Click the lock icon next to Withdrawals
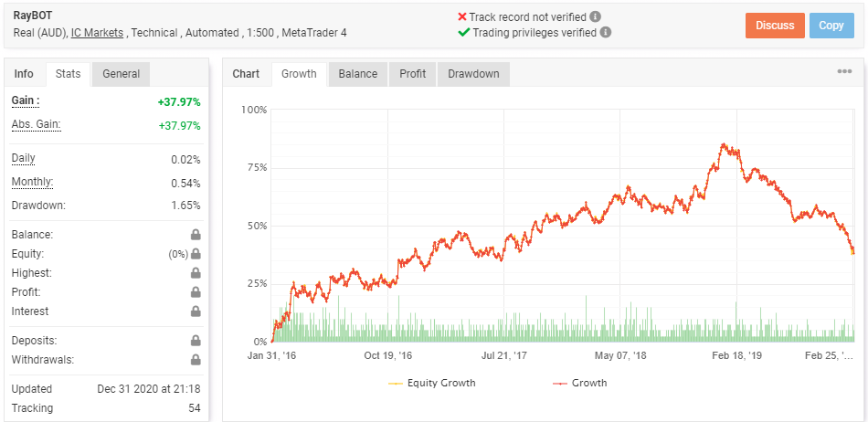 point(196,360)
